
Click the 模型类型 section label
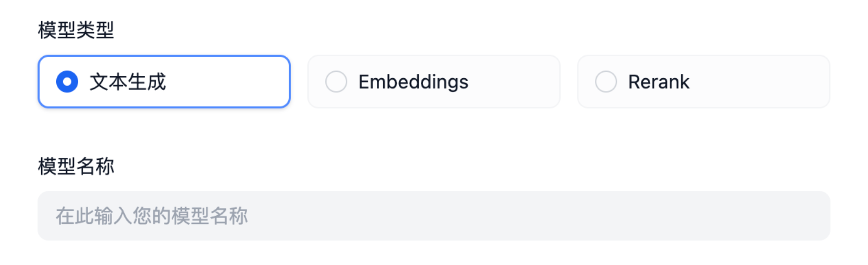(x=76, y=30)
